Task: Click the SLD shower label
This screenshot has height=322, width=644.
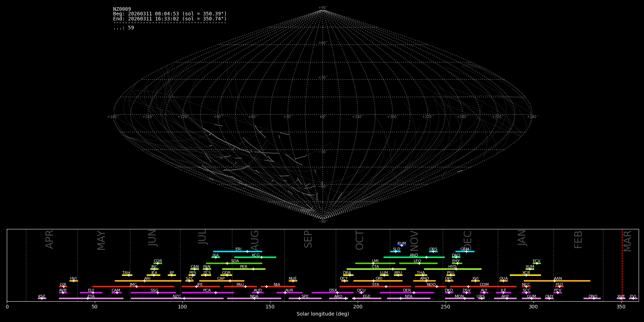Action: [396, 249]
